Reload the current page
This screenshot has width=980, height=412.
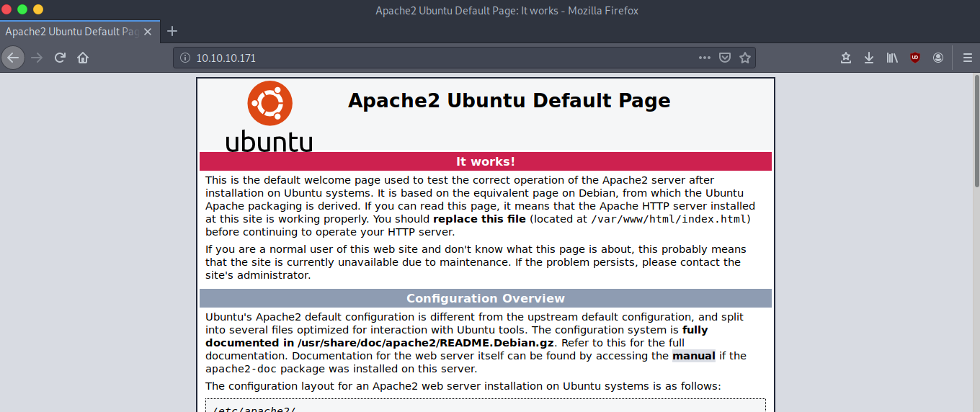(x=60, y=58)
